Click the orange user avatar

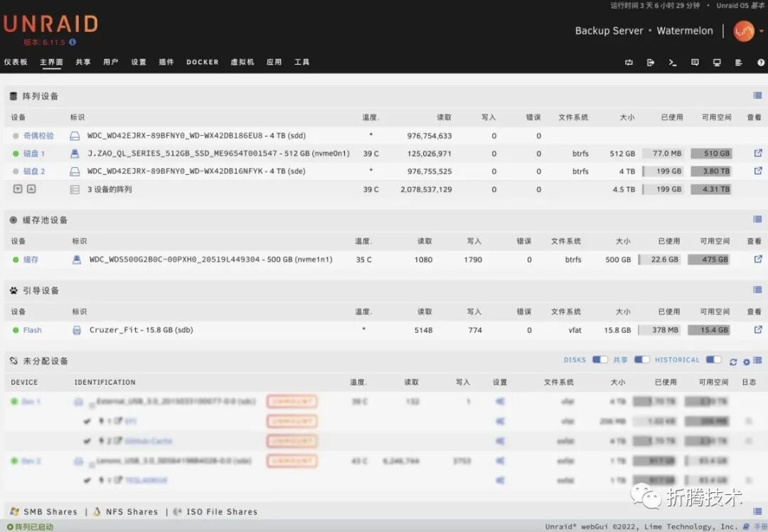(x=744, y=31)
